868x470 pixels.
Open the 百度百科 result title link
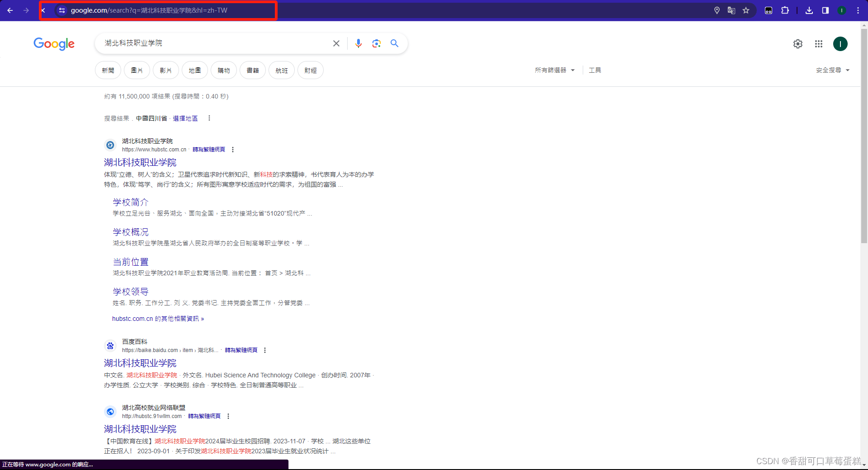pyautogui.click(x=140, y=363)
